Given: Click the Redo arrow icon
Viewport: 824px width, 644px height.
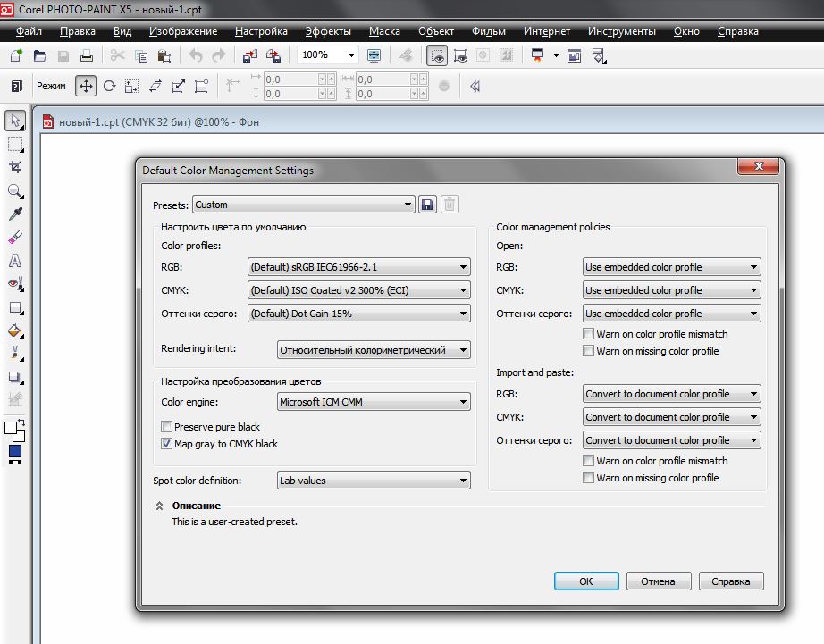Looking at the screenshot, I should [x=219, y=55].
